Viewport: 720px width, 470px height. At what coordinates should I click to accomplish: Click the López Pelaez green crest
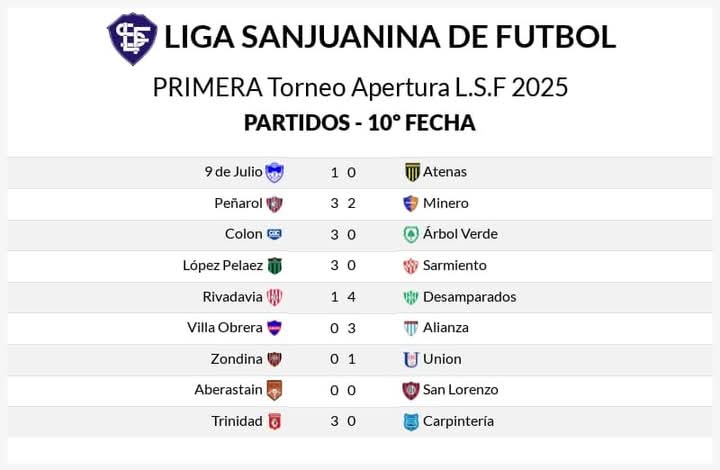coord(275,266)
